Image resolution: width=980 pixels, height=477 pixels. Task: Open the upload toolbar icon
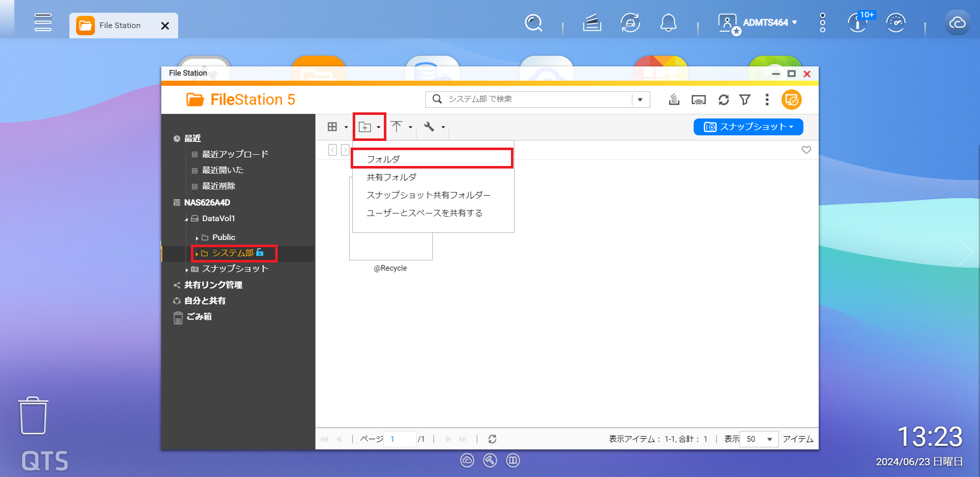397,126
